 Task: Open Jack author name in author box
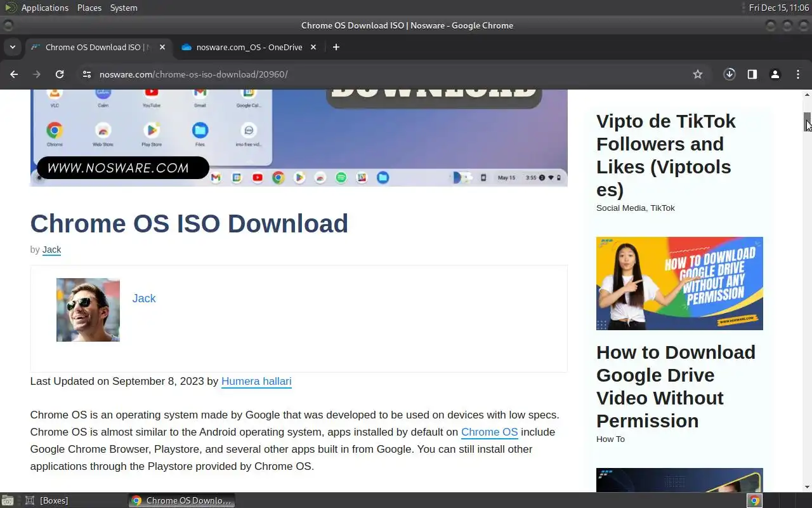pyautogui.click(x=144, y=298)
